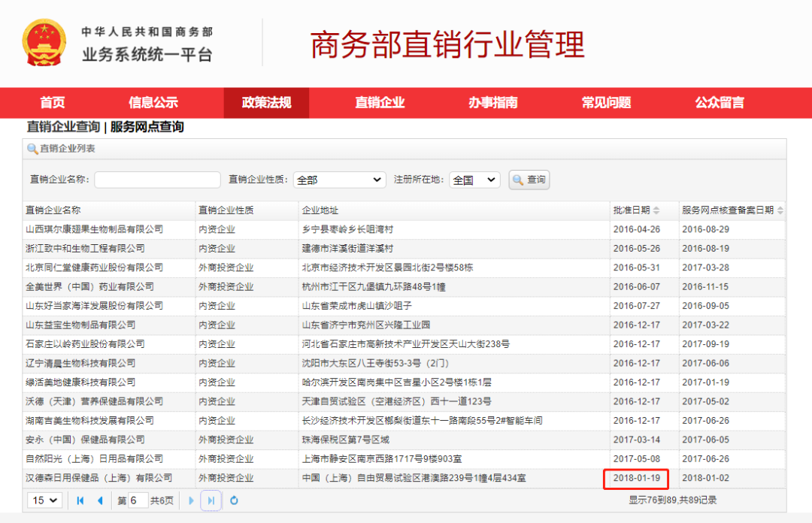Screen dimensions: 812x523
Task: Click the national emblem logo
Action: (44, 43)
